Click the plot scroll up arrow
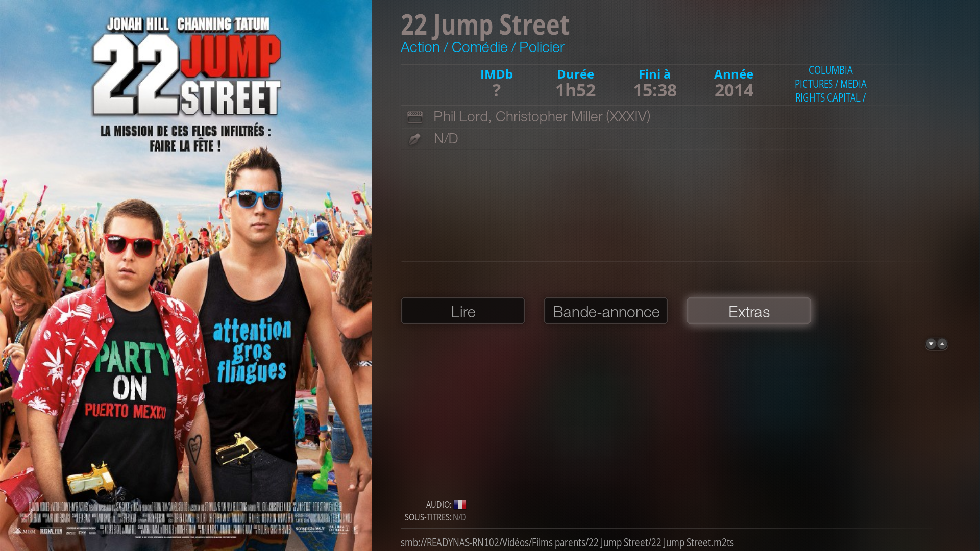Image resolution: width=980 pixels, height=551 pixels. pos(942,344)
